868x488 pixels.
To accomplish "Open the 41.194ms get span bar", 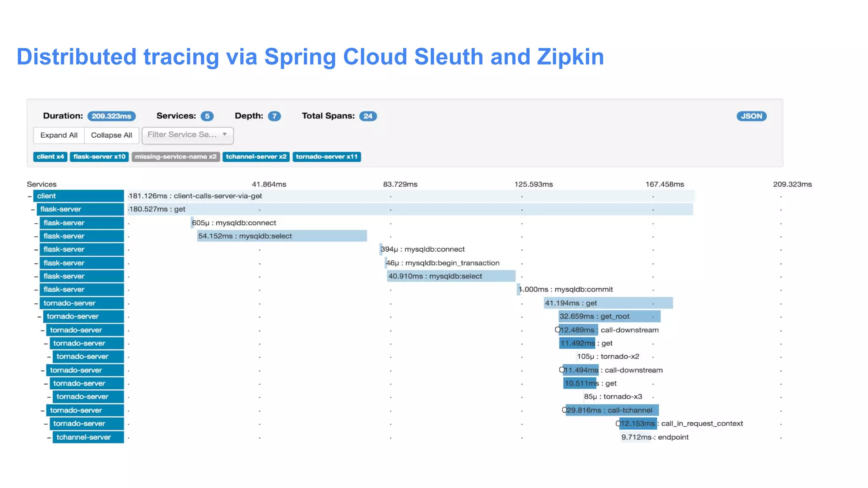I will (608, 303).
